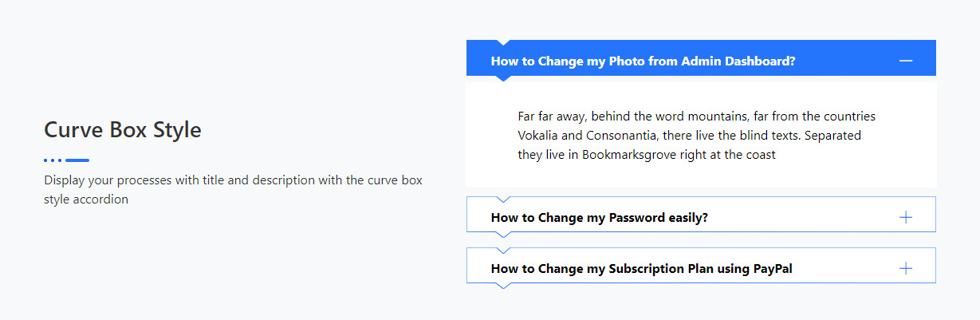Click the bottom notch under the Password box
This screenshot has width=980, height=320.
[x=502, y=234]
